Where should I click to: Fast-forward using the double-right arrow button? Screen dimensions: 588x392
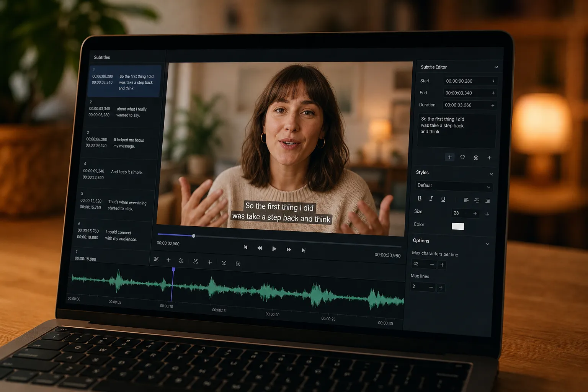[289, 249]
